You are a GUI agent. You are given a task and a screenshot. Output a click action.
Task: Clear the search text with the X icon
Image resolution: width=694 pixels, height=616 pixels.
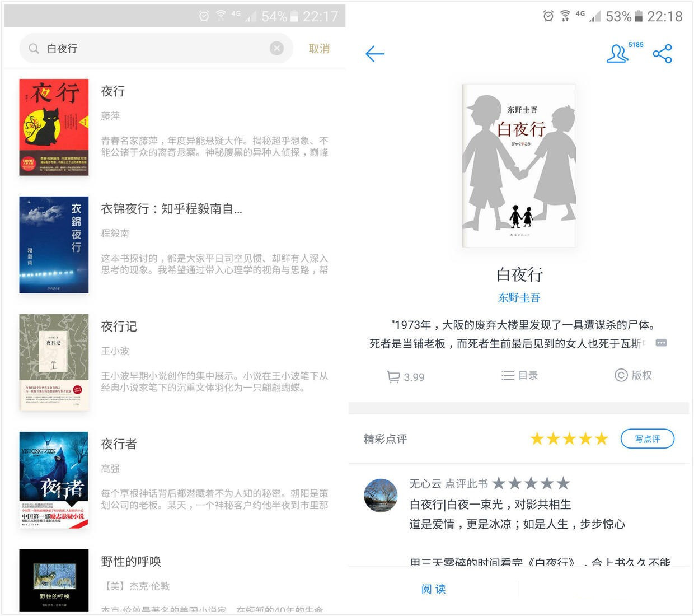276,48
